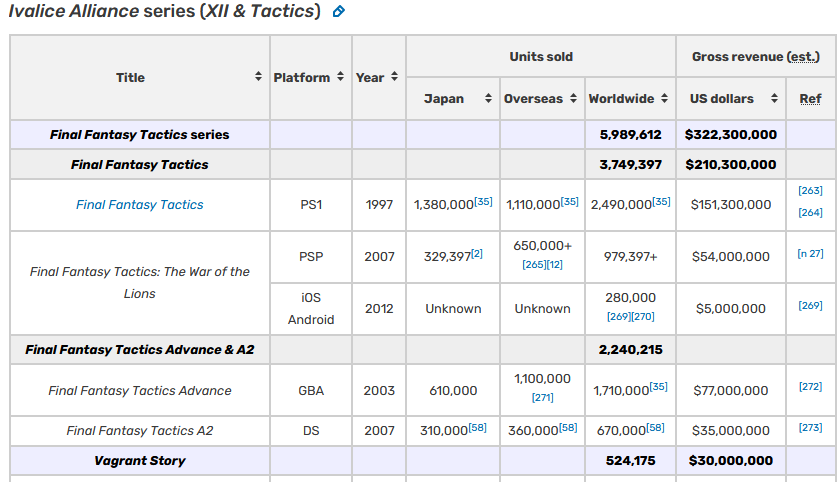Sort by Worldwide units sold arrows
This screenshot has height=482, width=838.
[x=664, y=98]
